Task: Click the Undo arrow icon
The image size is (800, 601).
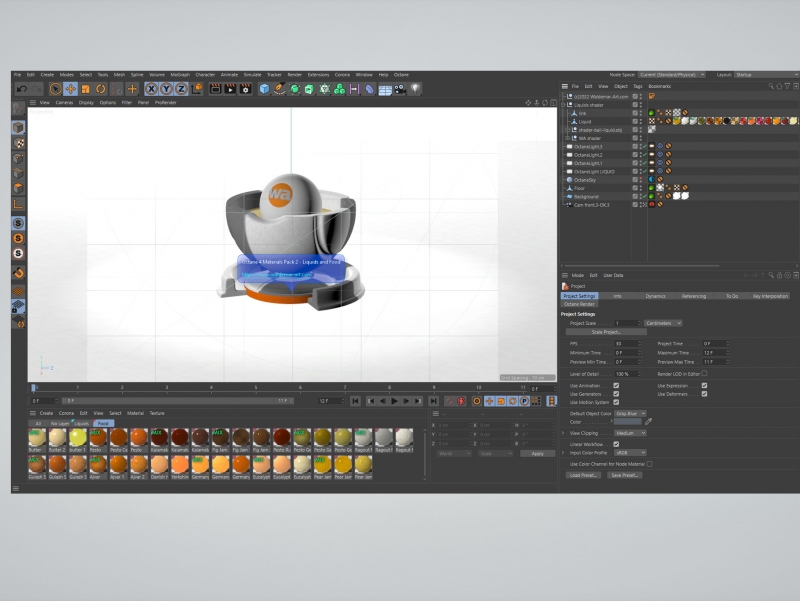Action: [21, 89]
